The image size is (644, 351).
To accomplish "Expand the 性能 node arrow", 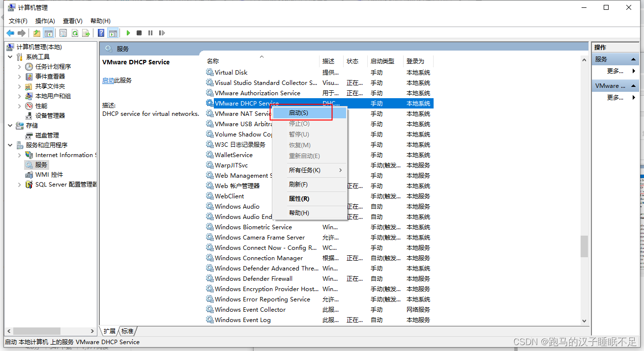I will pyautogui.click(x=20, y=106).
